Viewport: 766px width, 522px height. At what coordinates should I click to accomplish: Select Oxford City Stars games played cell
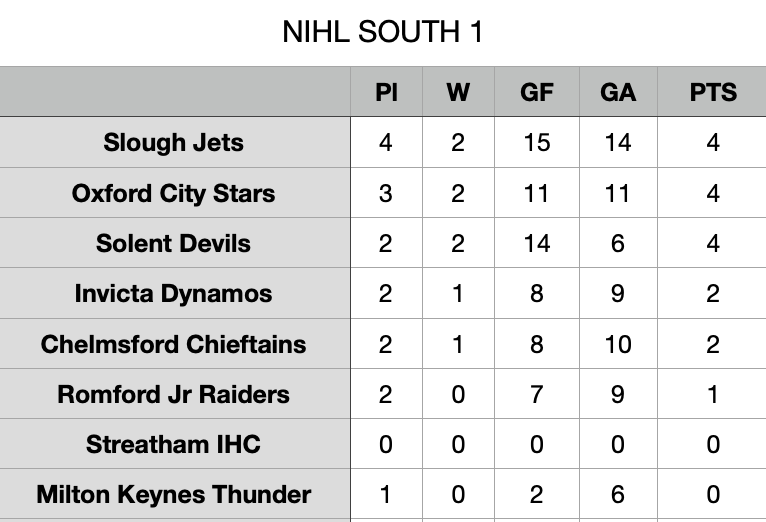coord(386,193)
